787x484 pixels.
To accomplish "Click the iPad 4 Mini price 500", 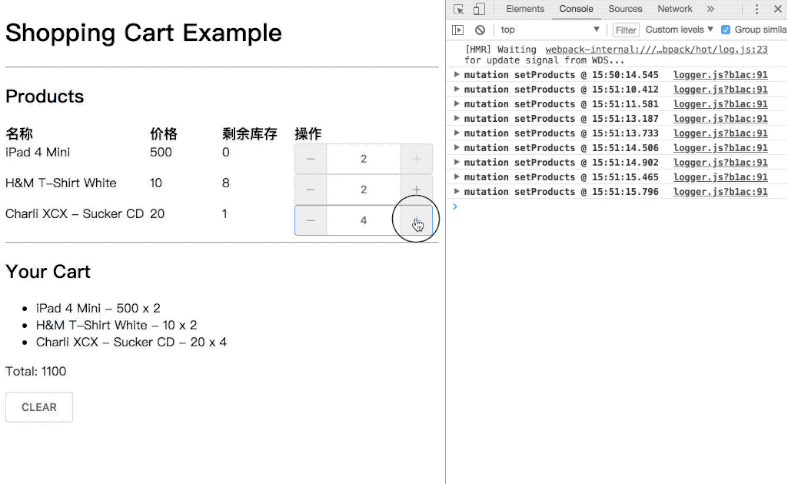I will (x=161, y=152).
